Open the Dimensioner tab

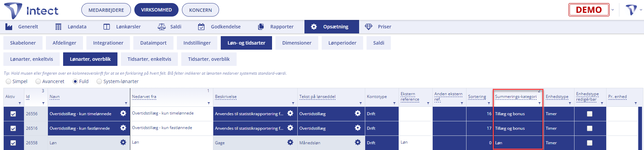297,43
